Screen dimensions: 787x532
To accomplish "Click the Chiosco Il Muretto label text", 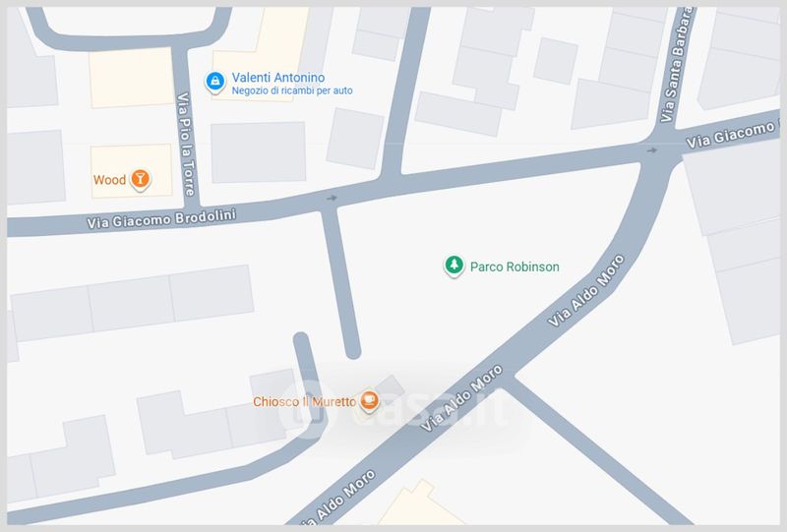I will 302,401.
